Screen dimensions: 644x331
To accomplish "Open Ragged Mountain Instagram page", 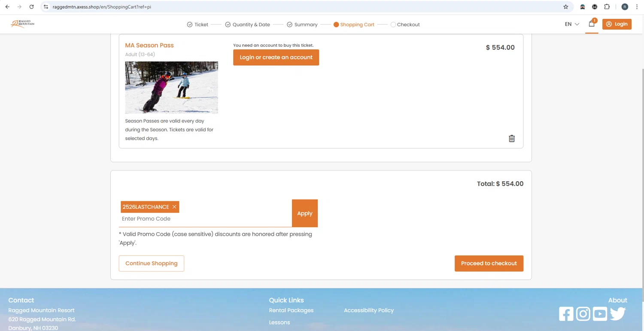I will pos(583,314).
